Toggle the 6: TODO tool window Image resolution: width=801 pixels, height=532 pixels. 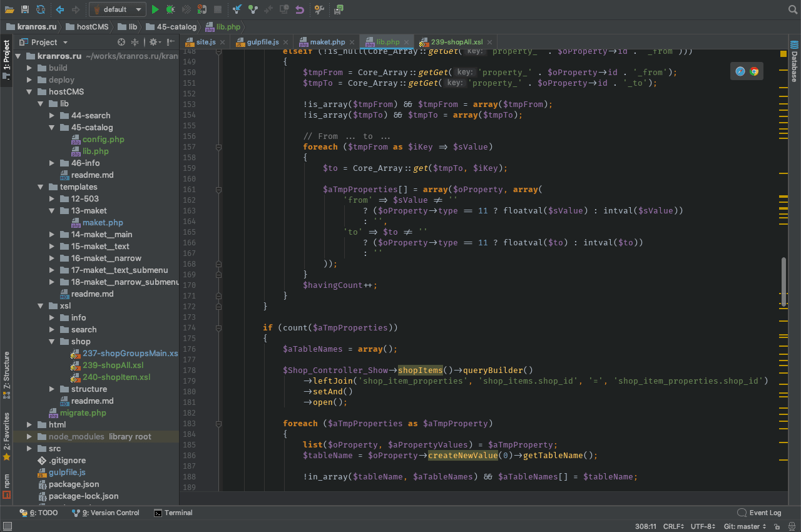tap(39, 513)
